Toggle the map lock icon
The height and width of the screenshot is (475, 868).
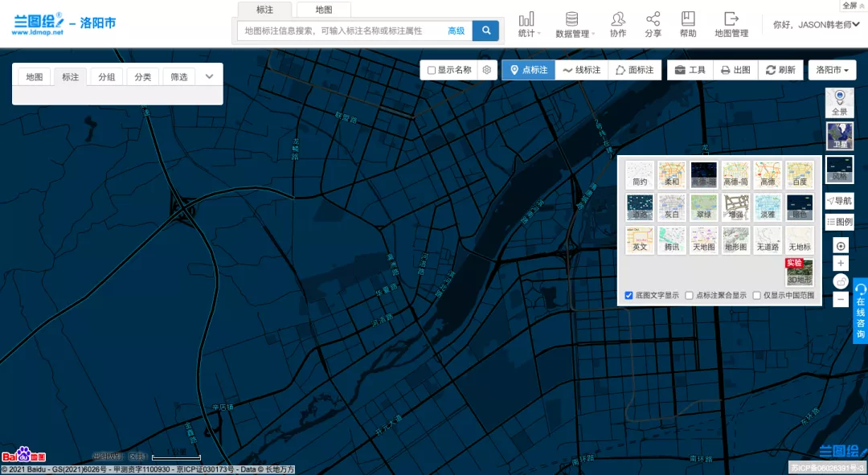tap(841, 282)
